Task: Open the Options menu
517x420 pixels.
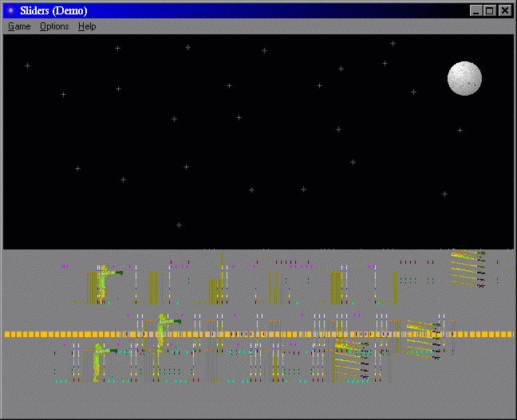Action: 54,26
